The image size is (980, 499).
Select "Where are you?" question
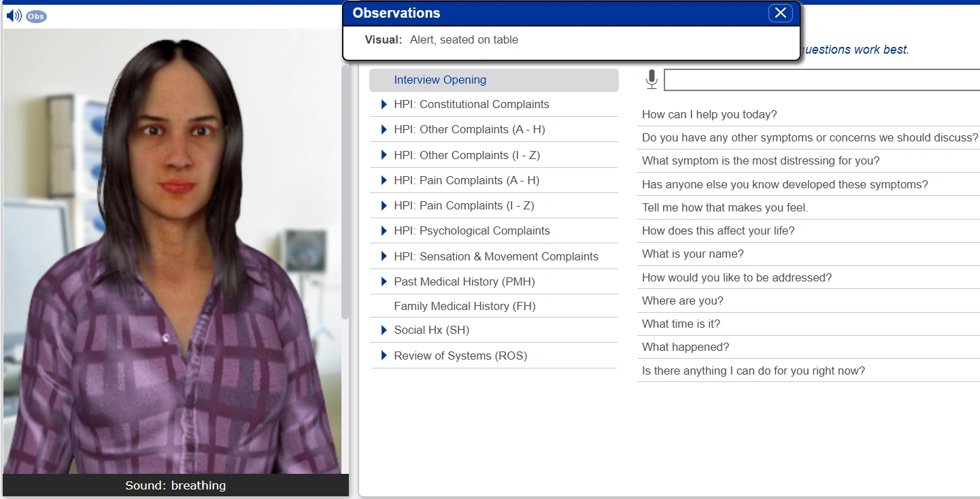pos(808,300)
